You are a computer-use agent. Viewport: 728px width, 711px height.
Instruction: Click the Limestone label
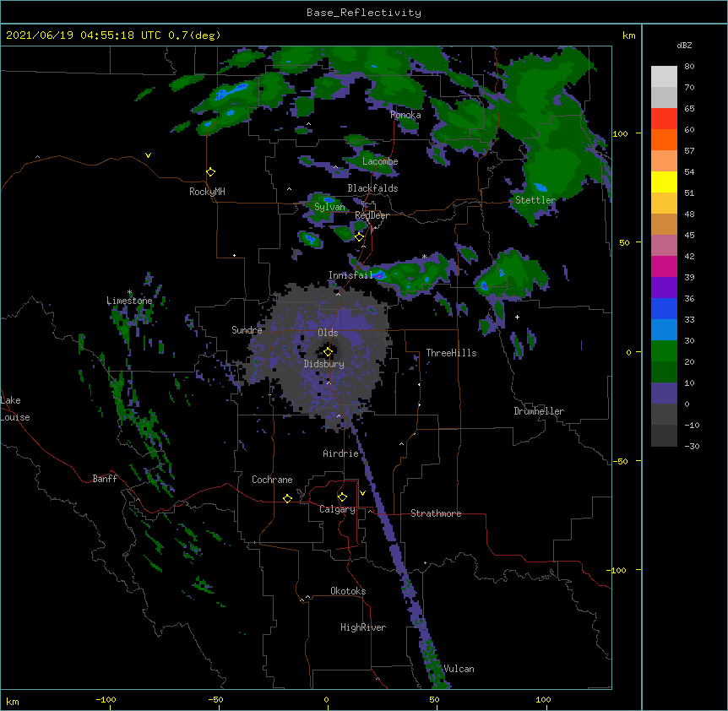click(x=129, y=301)
